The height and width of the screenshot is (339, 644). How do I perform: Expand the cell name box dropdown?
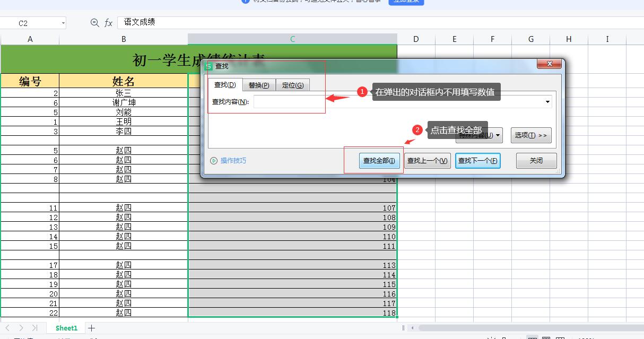(63, 23)
